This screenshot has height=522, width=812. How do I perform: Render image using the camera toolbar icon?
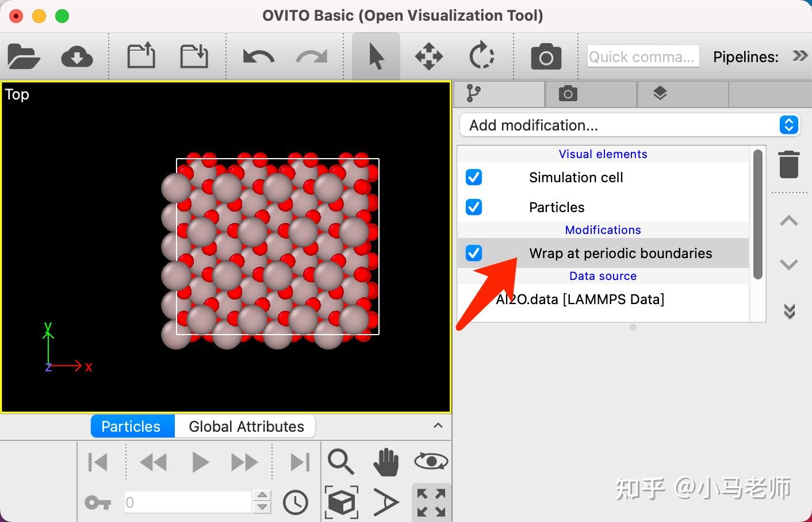(545, 56)
